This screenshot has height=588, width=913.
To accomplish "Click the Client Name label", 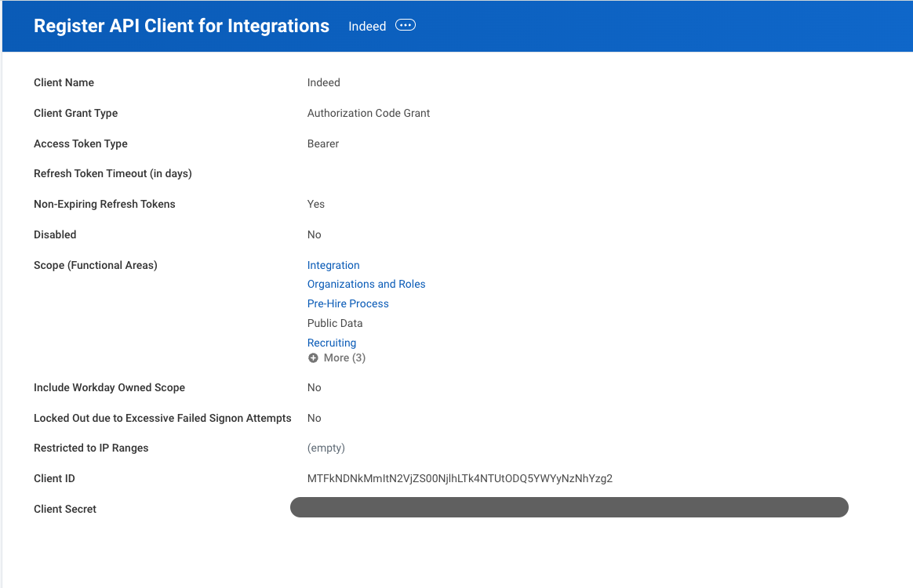I will click(x=64, y=82).
